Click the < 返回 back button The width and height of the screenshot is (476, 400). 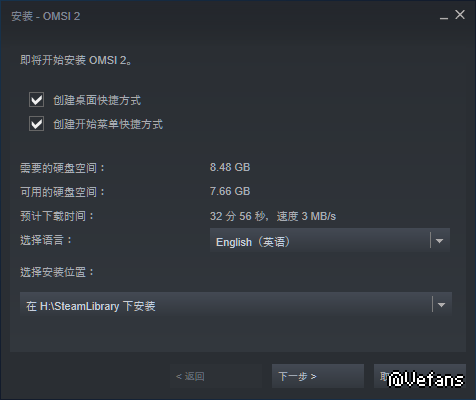pyautogui.click(x=216, y=376)
